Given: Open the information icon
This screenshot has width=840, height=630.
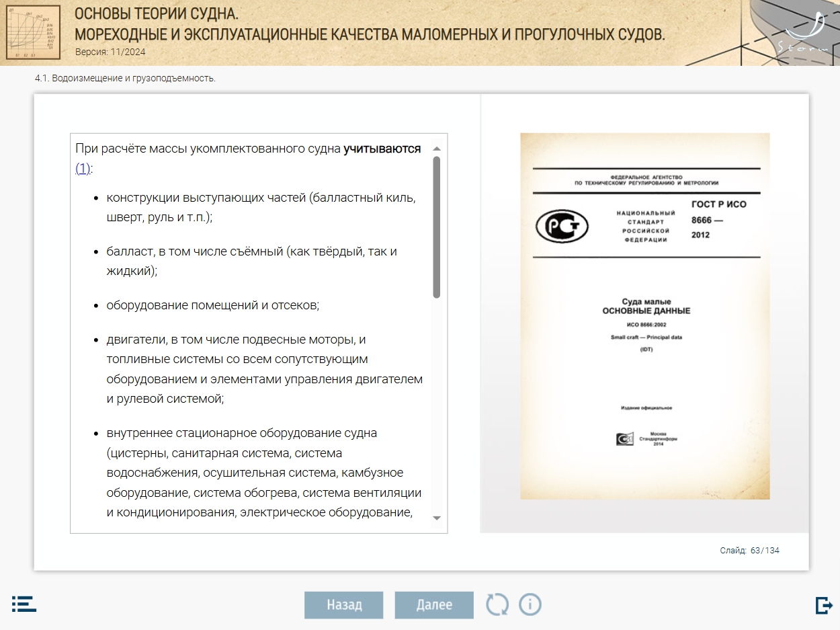Looking at the screenshot, I should point(530,604).
